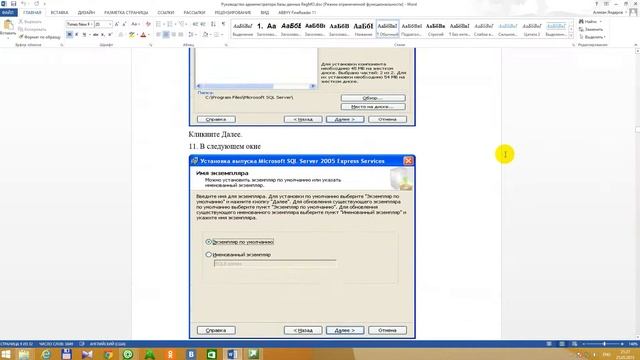The height and width of the screenshot is (360, 640).
Task: Increase font size with the larger A icon
Action: pyautogui.click(x=116, y=24)
